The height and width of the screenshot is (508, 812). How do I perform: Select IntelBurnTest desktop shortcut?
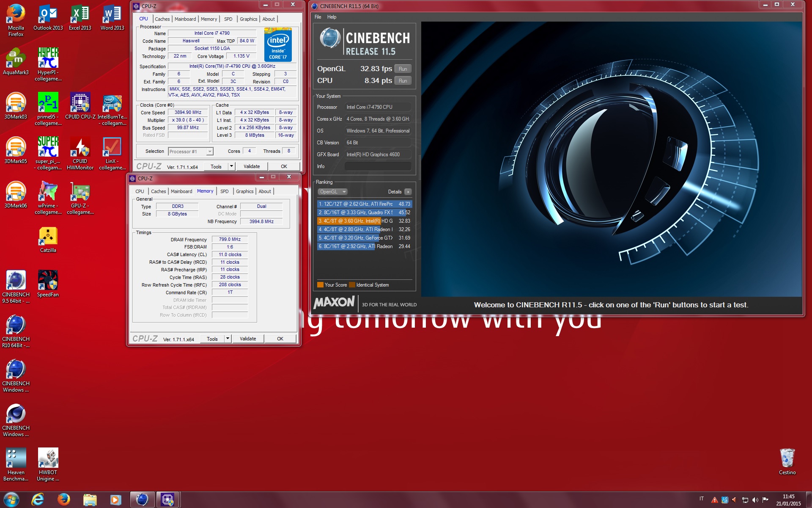point(112,109)
